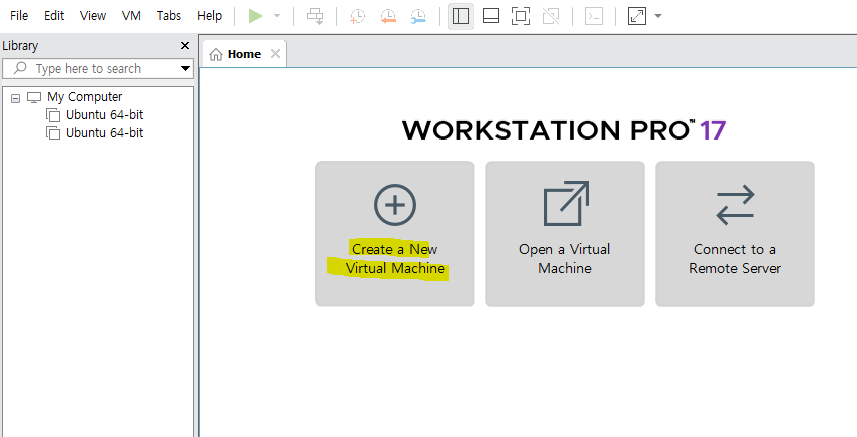Click the second Ubuntu VM's icon
This screenshot has height=437, width=857.
click(x=52, y=133)
